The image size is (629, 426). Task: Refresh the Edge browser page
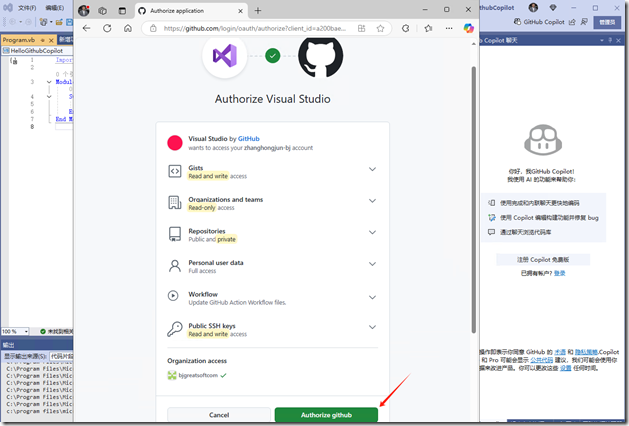point(107,28)
